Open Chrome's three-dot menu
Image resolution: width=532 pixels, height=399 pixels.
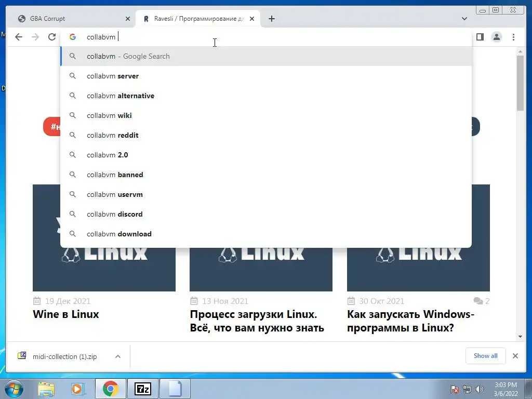(513, 37)
